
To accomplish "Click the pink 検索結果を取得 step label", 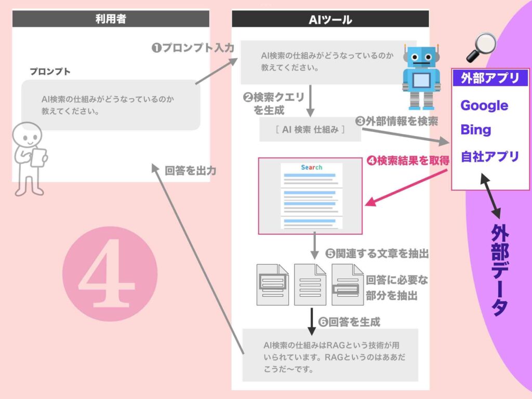I will (408, 160).
